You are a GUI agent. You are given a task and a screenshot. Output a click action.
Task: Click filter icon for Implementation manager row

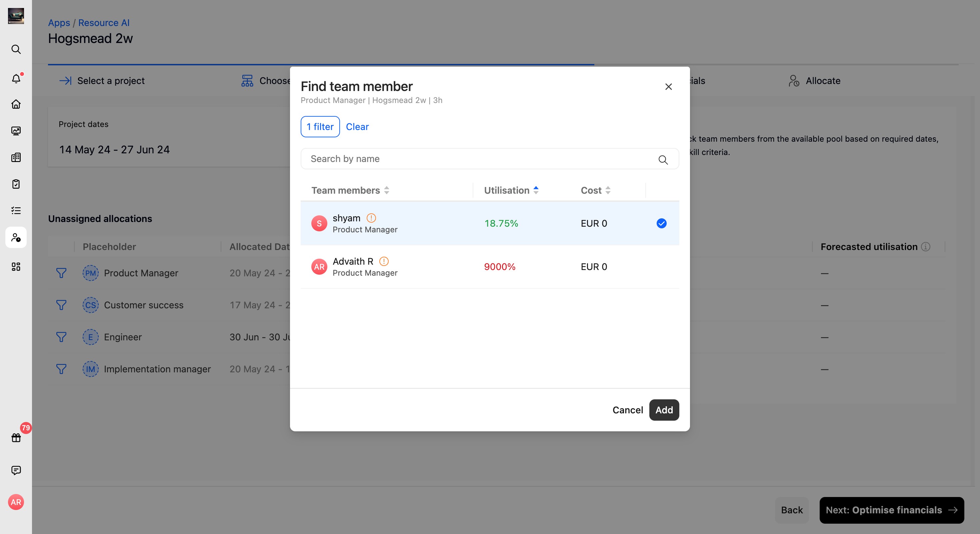click(x=61, y=369)
